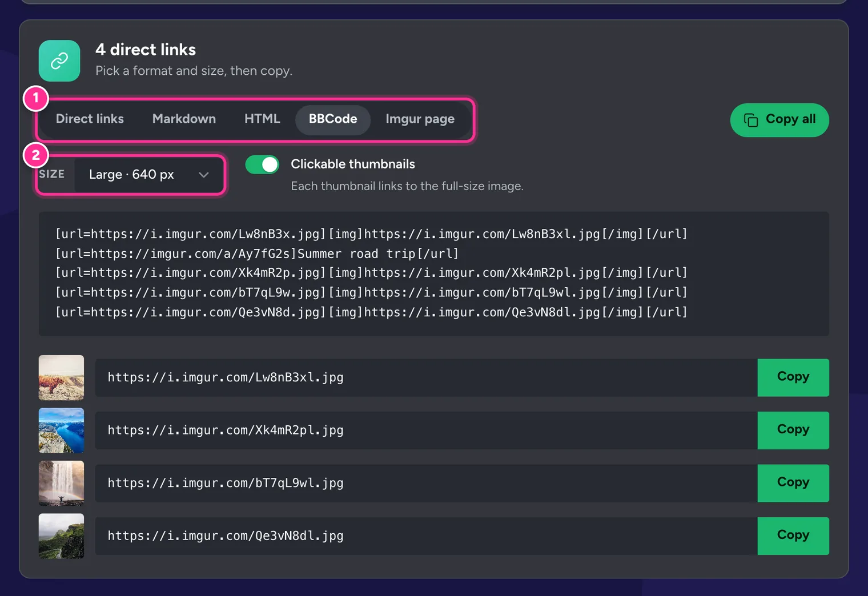Toggle the Clickable thumbnails switch
This screenshot has width=868, height=596.
[262, 164]
